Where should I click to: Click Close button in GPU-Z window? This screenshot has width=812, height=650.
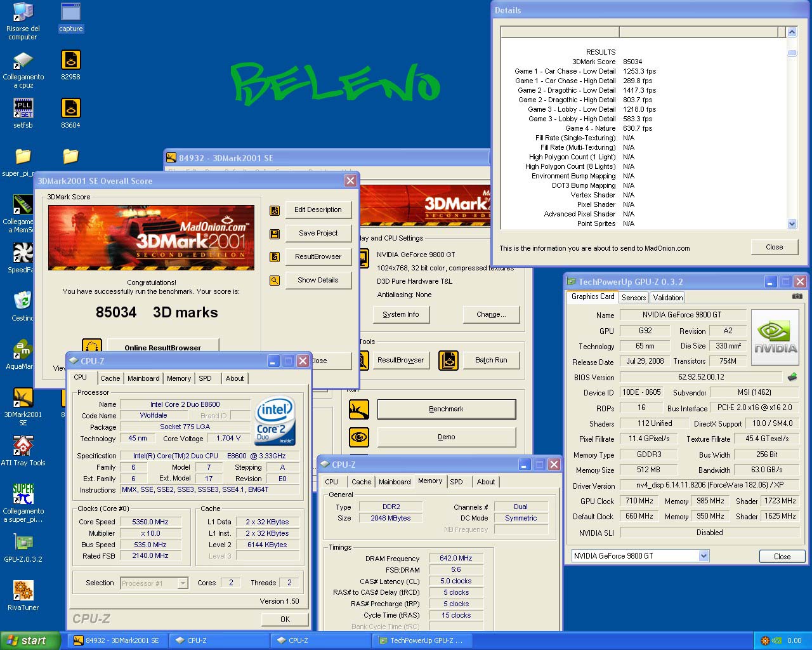pyautogui.click(x=782, y=557)
